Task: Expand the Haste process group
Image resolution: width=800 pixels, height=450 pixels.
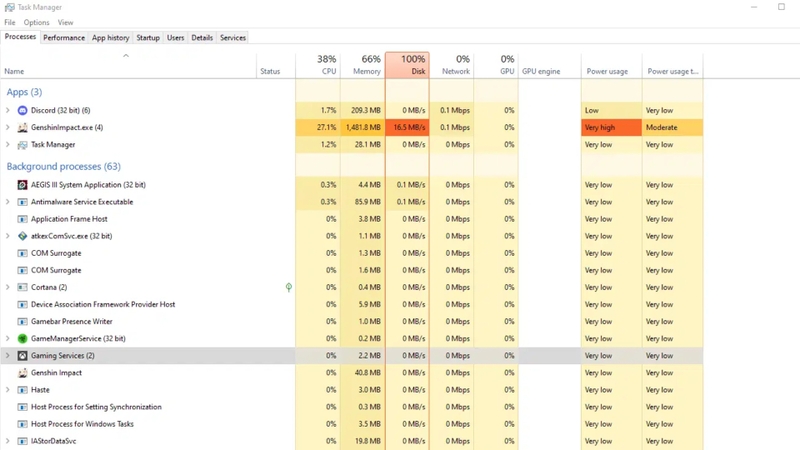Action: [x=8, y=390]
